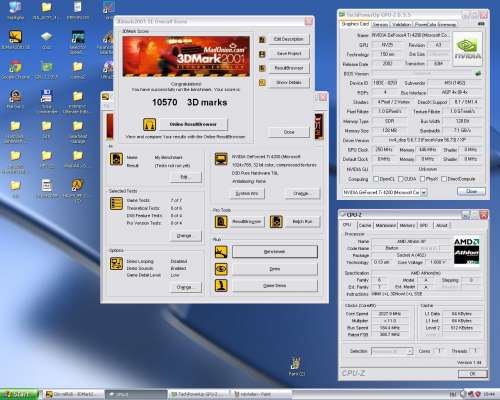Switch to Sensors tab in GPU-Z
Viewport: 500px width, 400px height.
point(380,25)
